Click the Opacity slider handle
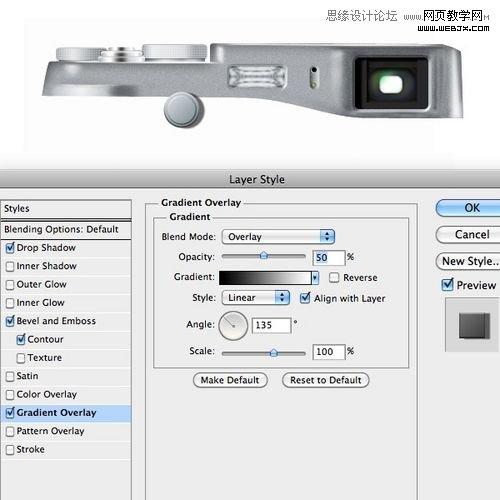The image size is (500, 500). (264, 256)
